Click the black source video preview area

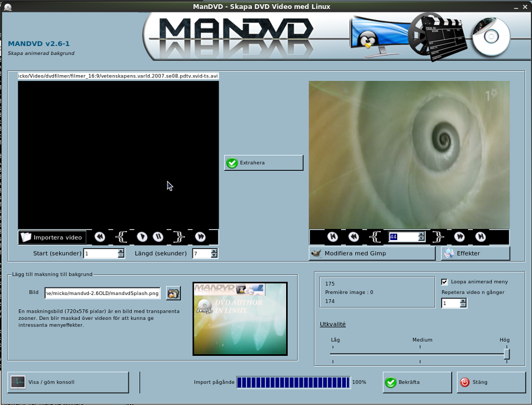[x=118, y=155]
